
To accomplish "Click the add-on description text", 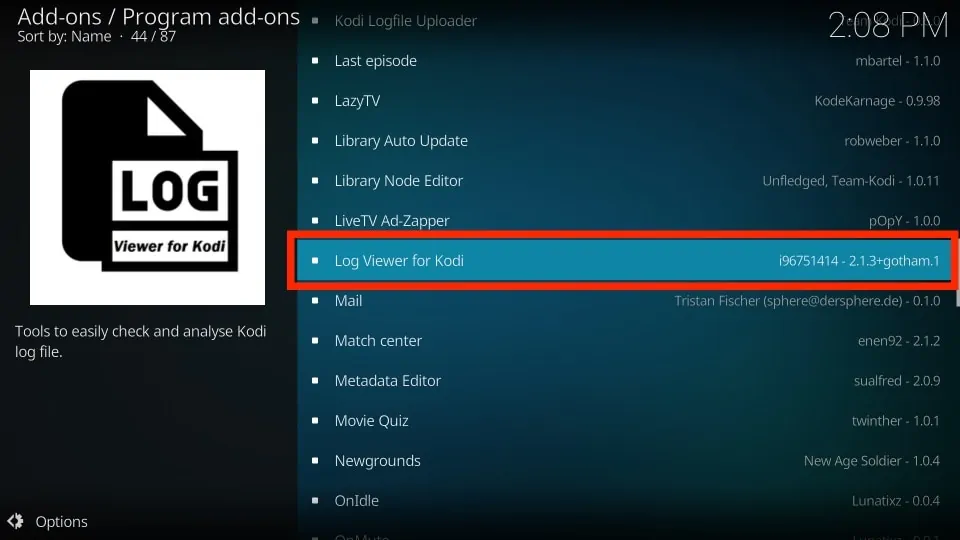I will coord(140,341).
